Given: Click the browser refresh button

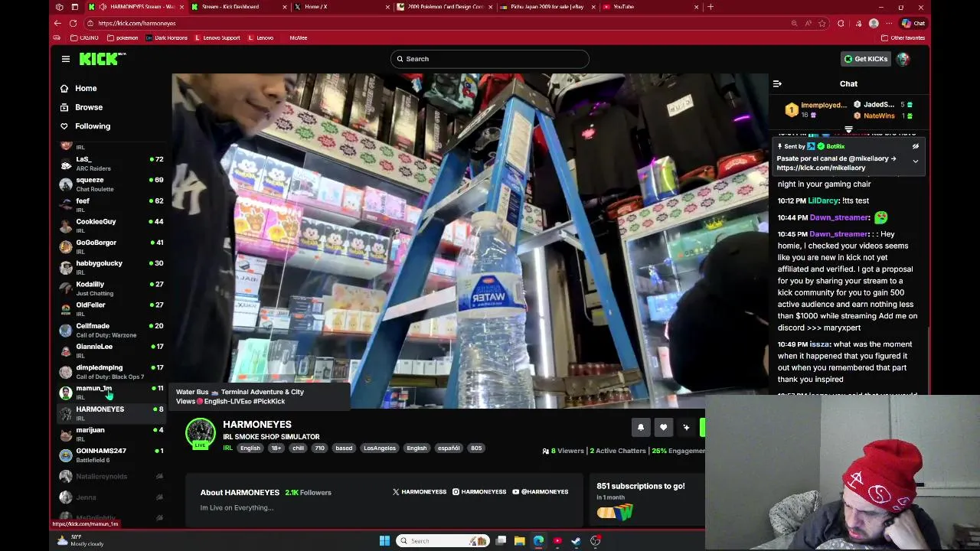Looking at the screenshot, I should (73, 23).
